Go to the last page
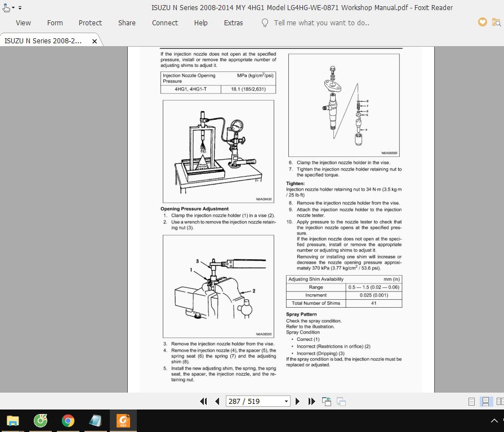The width and height of the screenshot is (504, 432). [x=311, y=401]
